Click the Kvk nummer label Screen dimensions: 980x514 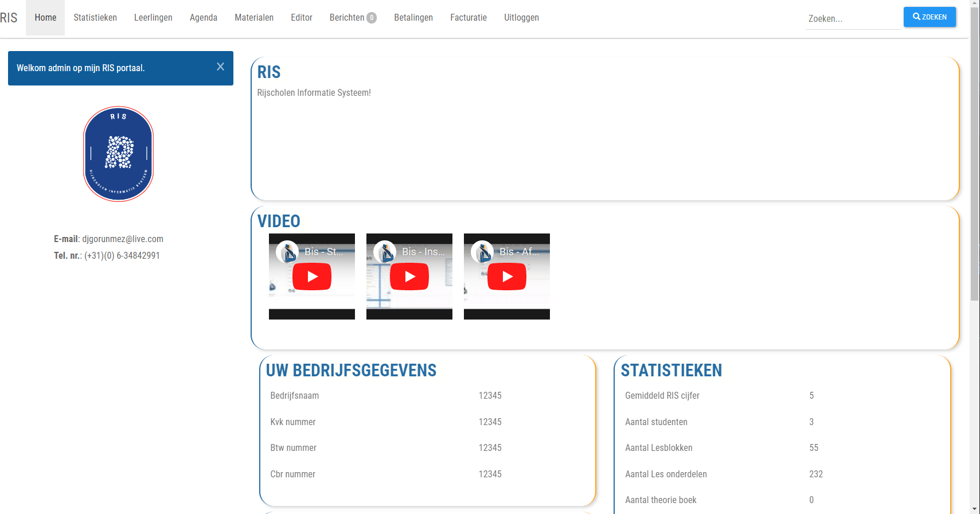(x=293, y=422)
